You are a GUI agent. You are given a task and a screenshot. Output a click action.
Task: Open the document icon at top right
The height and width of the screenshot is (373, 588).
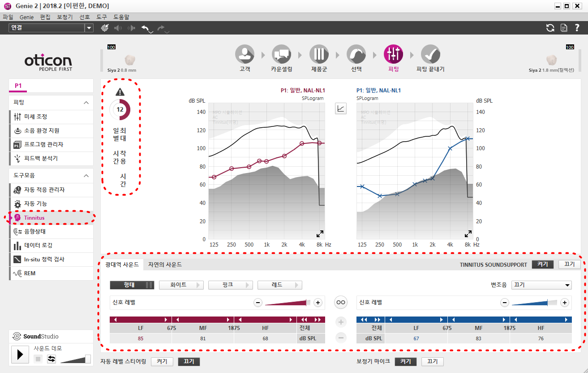564,28
